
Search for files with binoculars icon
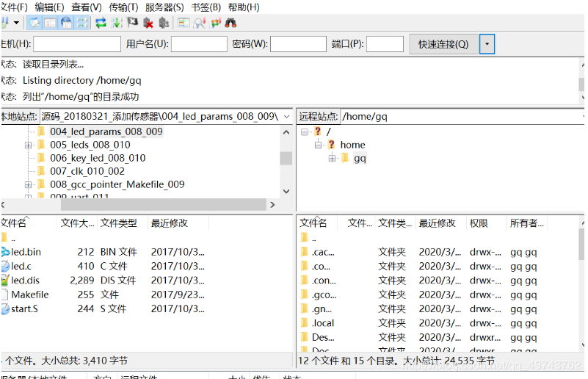pyautogui.click(x=231, y=23)
